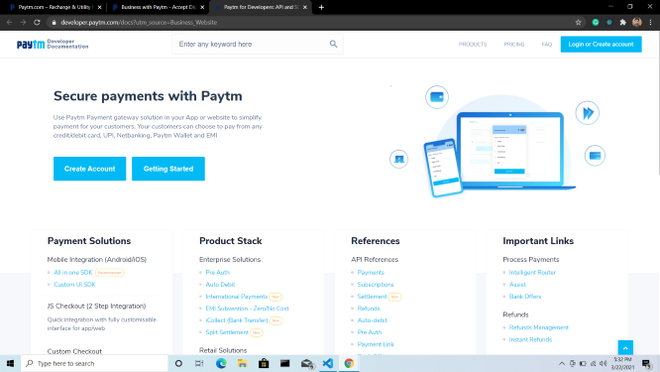Reload the page
This screenshot has width=660, height=372.
[37, 22]
